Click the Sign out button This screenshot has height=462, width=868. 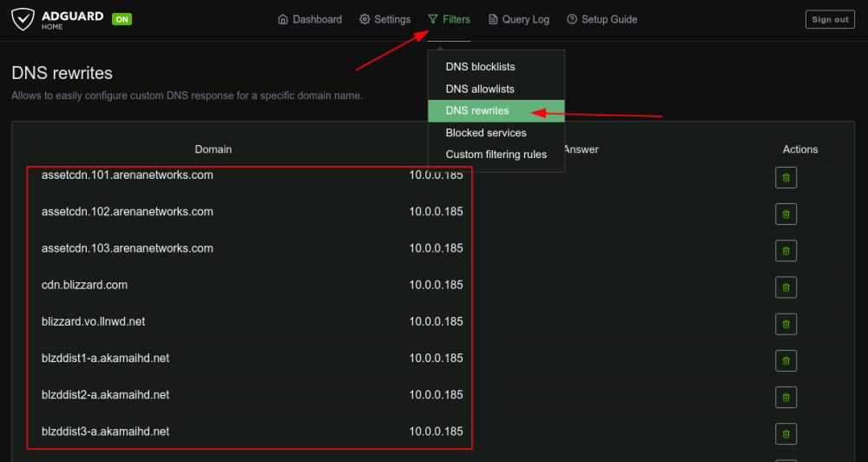(830, 19)
